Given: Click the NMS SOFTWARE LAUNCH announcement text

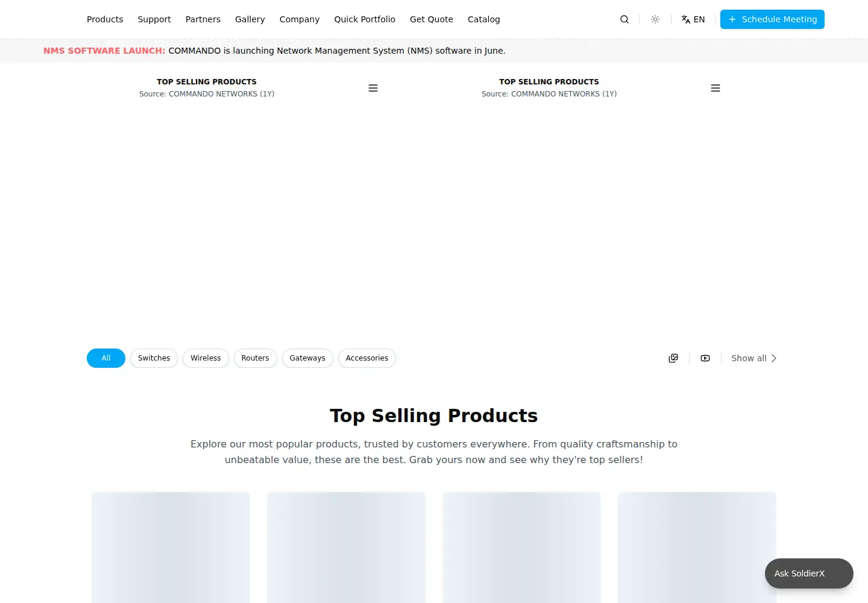Looking at the screenshot, I should pos(104,51).
